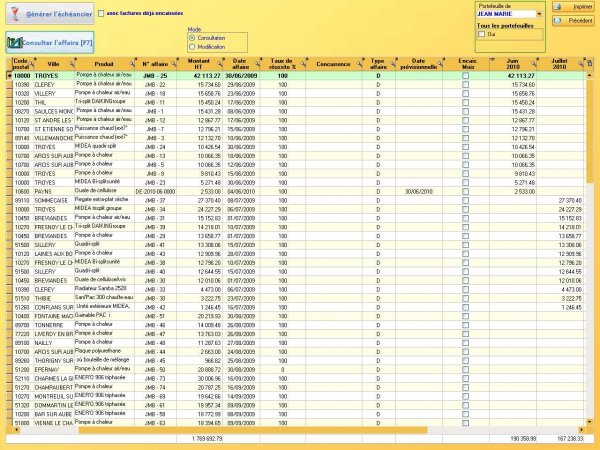The image size is (600, 450).
Task: Tick the 'Oui' checkbox under Tous les portefeuilles
Action: coord(482,34)
